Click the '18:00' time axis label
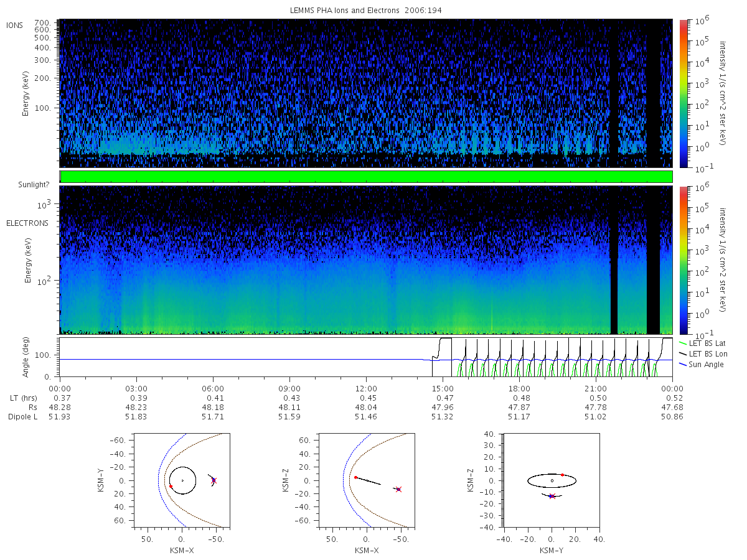 click(519, 388)
